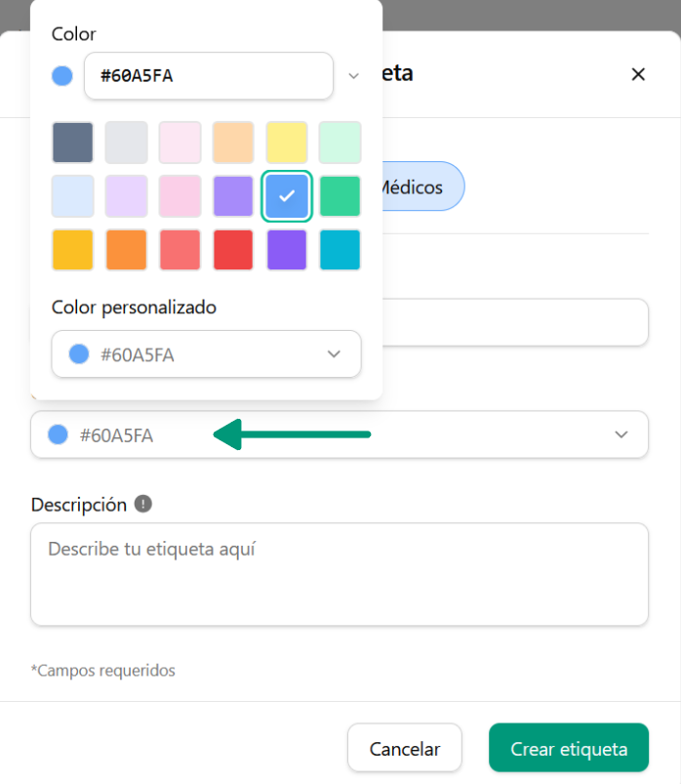Click the Descripción text area
This screenshot has height=784, width=681.
tap(339, 574)
